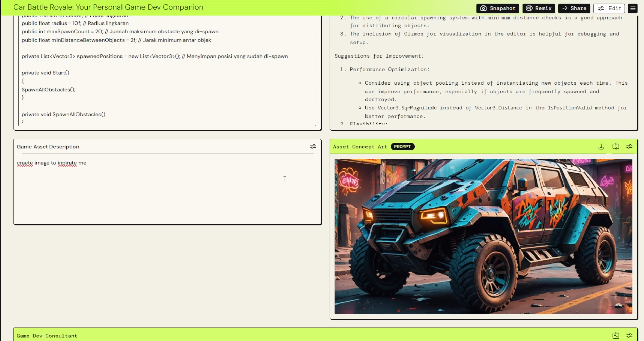Download the Asset Concept Art image

pos(601,146)
